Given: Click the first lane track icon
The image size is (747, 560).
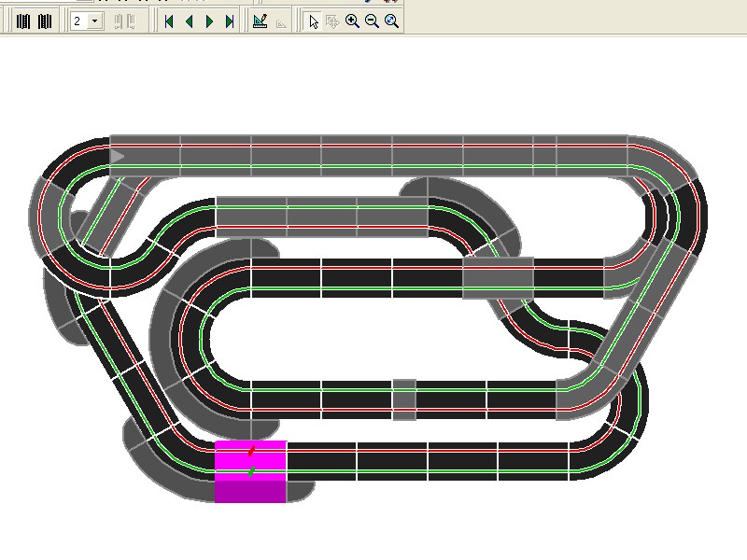Looking at the screenshot, I should click(23, 21).
